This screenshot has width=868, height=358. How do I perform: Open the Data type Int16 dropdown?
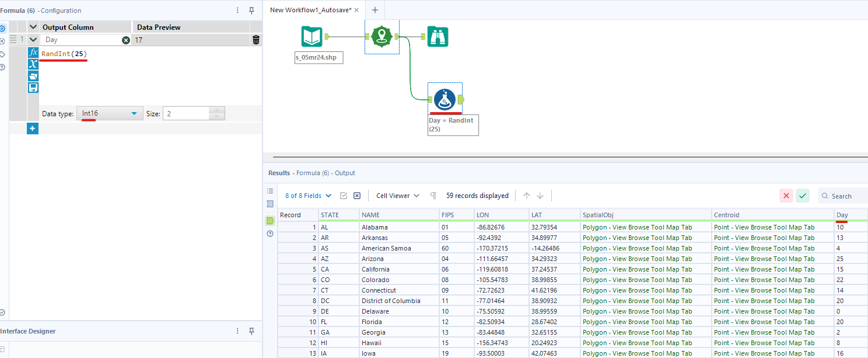(110, 113)
